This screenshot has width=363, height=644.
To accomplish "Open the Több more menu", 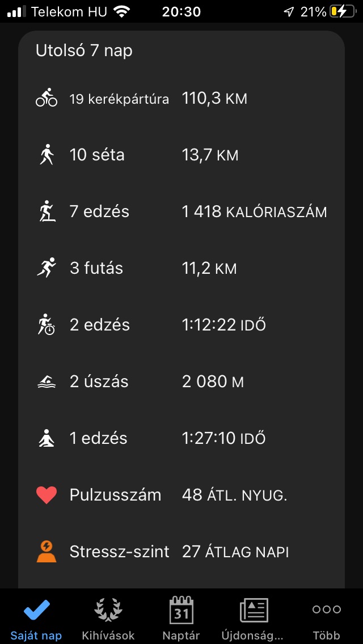I will pyautogui.click(x=326, y=618).
